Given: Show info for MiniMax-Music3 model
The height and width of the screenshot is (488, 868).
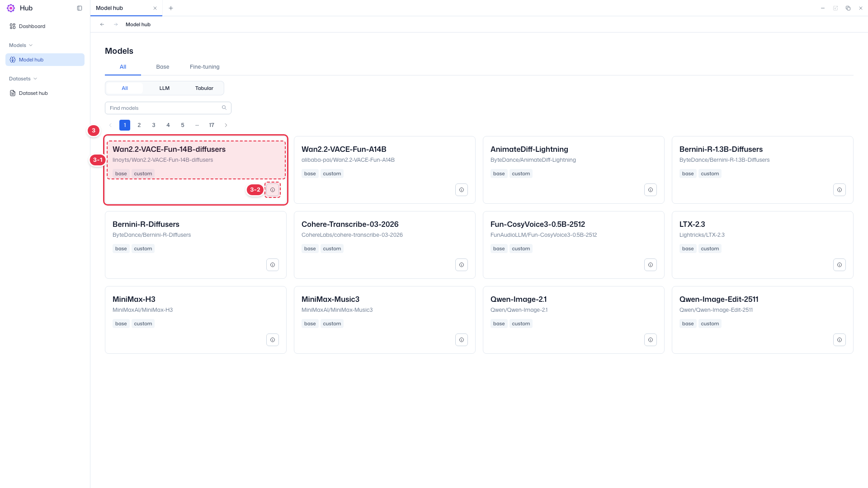Looking at the screenshot, I should pyautogui.click(x=462, y=340).
